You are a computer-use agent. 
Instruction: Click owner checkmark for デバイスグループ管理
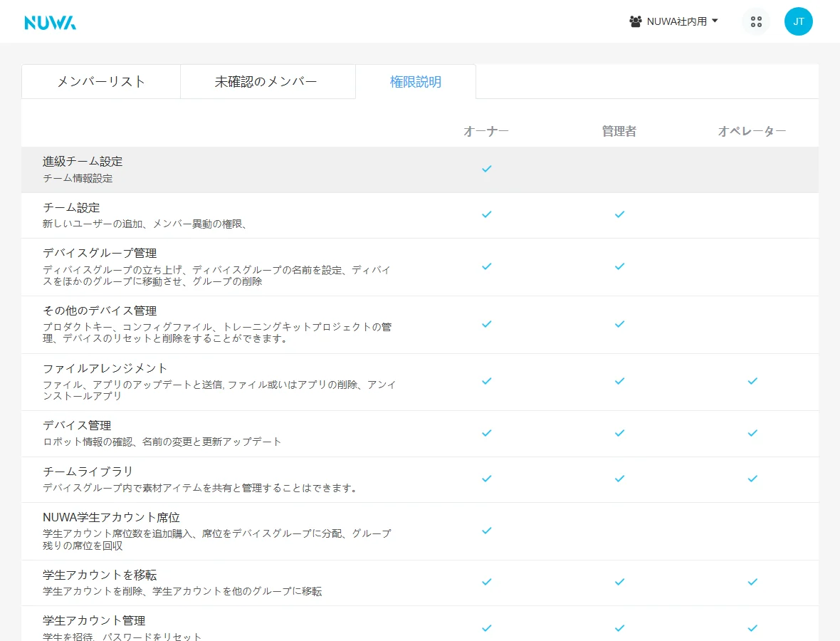tap(486, 266)
